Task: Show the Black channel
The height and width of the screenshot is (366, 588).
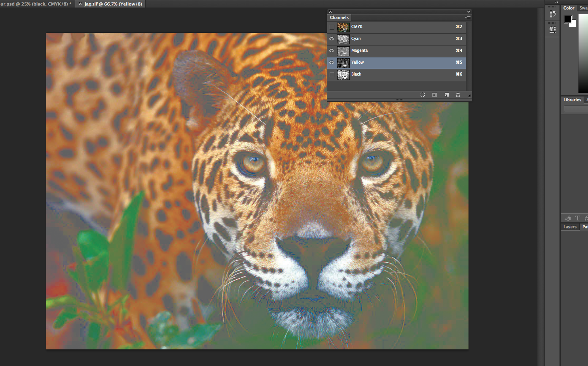Action: (332, 74)
